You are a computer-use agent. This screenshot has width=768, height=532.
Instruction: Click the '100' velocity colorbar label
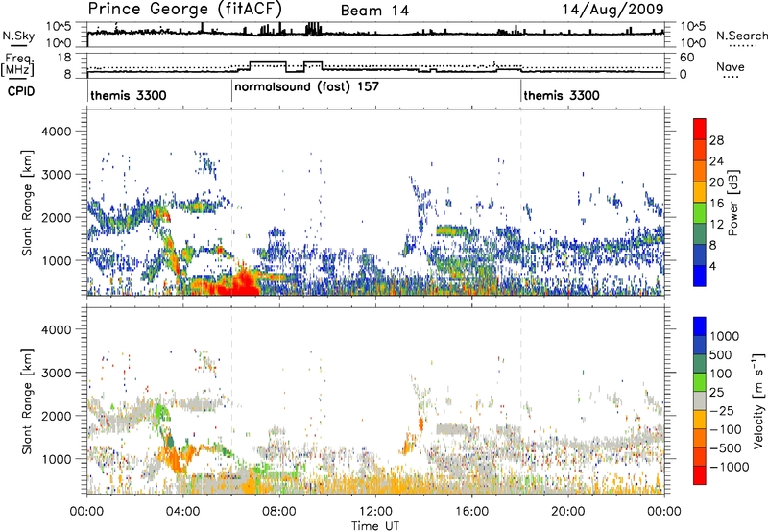tap(721, 374)
